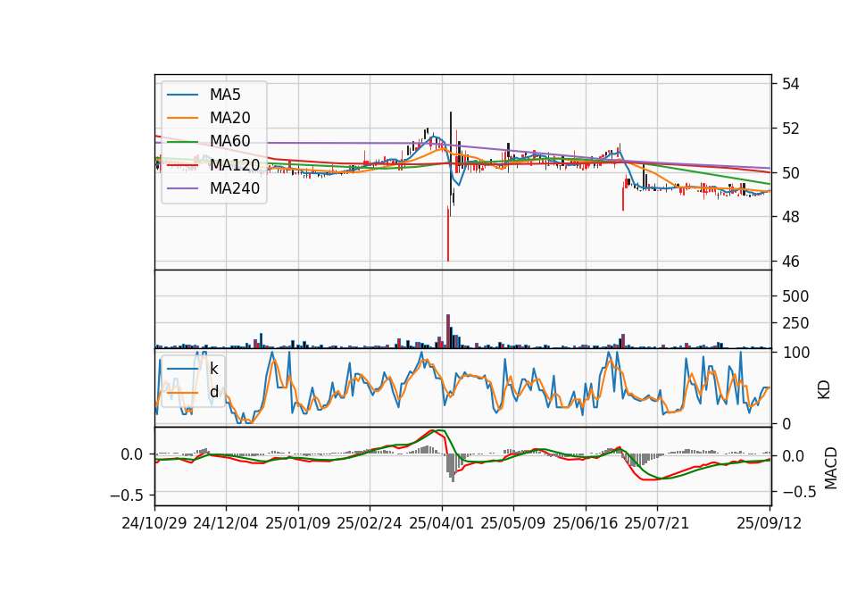Click the 25/02/24 date axis label
This screenshot has width=857, height=616.
pyautogui.click(x=370, y=523)
